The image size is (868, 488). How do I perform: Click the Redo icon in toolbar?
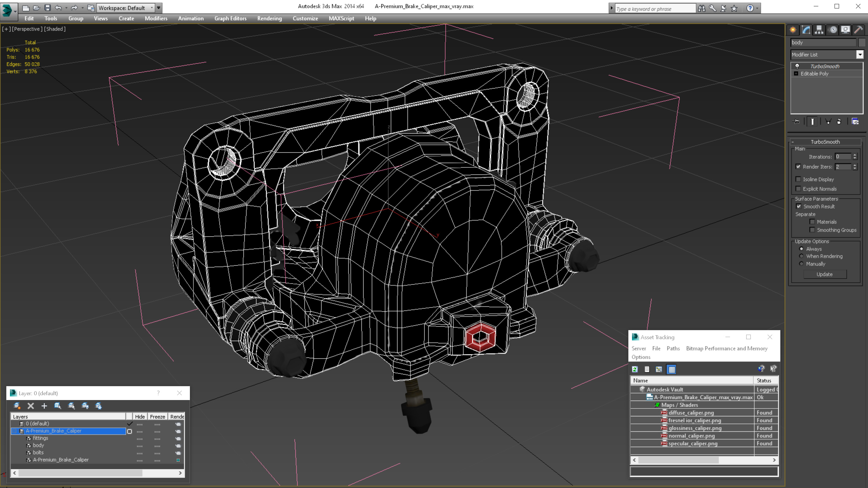[74, 7]
